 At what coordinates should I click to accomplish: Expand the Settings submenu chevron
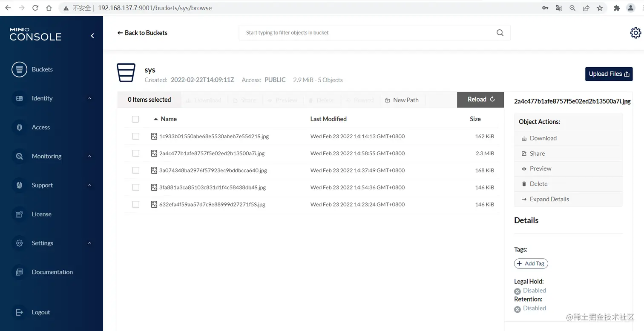[89, 243]
